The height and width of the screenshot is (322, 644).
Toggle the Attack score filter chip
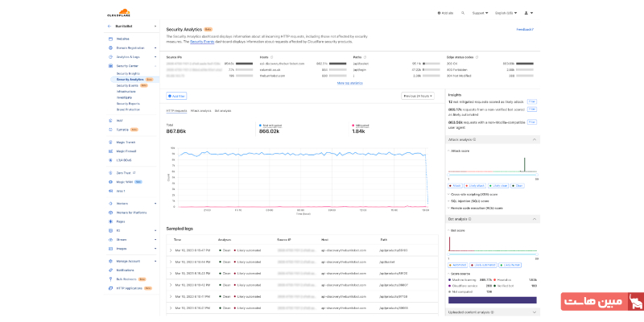point(455,186)
